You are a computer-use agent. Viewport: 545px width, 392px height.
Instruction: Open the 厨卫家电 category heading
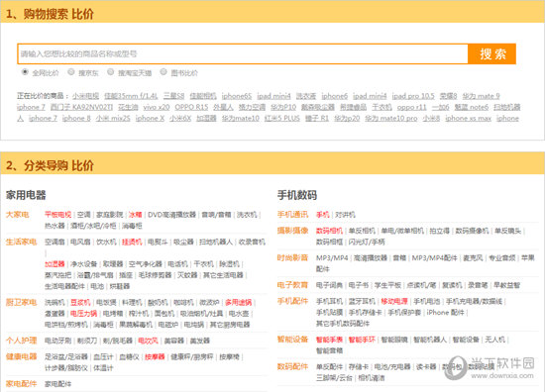tap(21, 302)
